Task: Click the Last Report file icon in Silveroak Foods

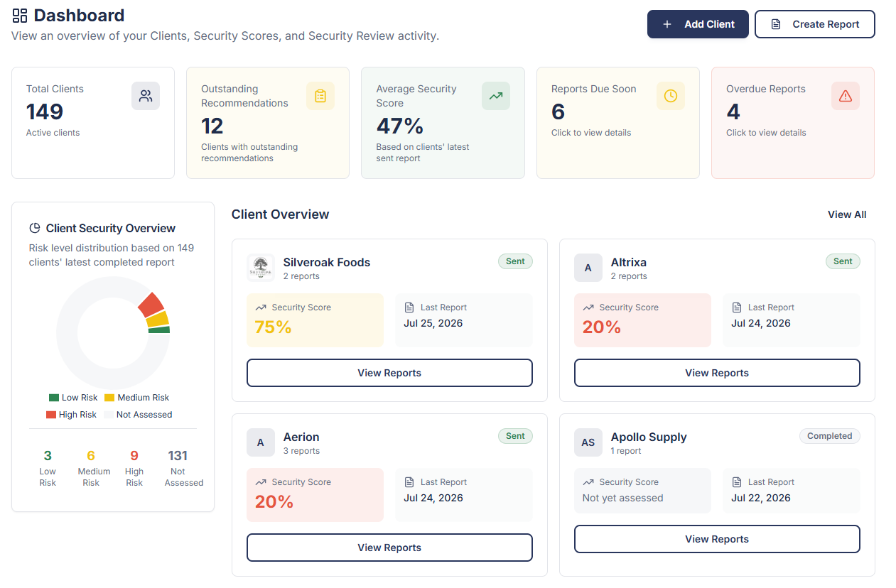Action: 409,307
